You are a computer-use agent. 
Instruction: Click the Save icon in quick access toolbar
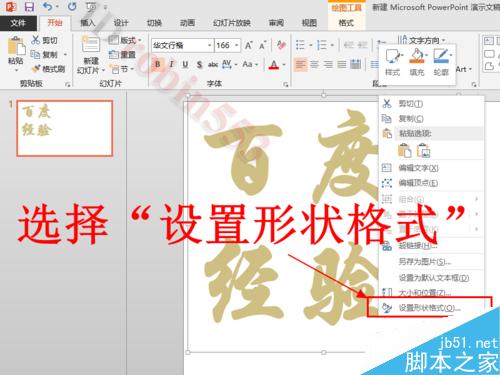pos(29,7)
